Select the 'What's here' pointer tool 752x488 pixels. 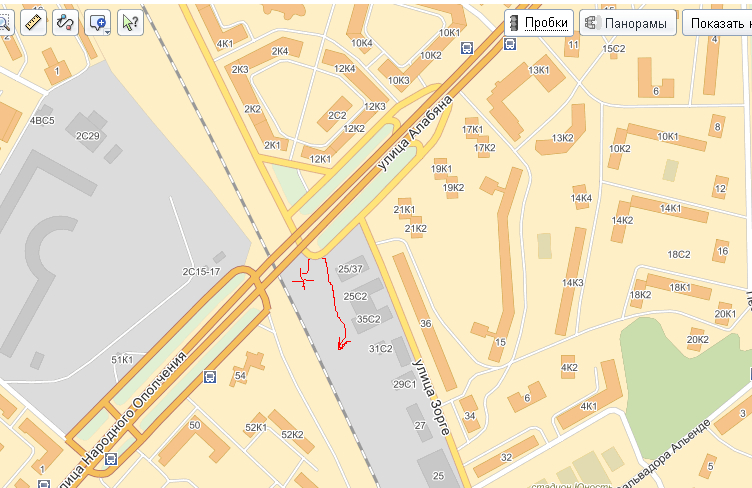[x=130, y=23]
